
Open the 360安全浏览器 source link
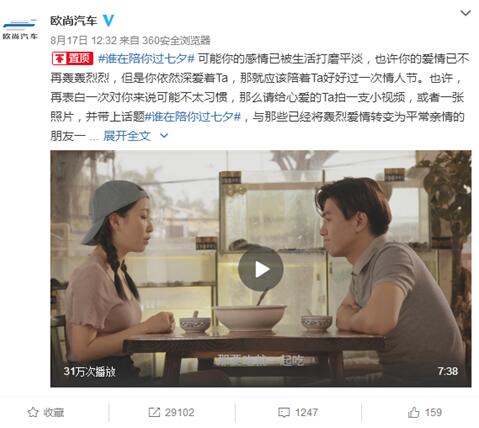176,40
